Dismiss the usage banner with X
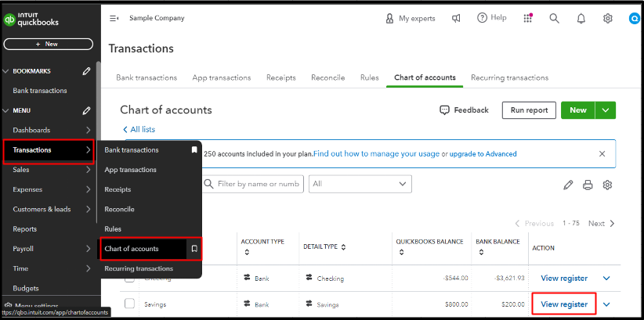This screenshot has height=320, width=644. (x=602, y=154)
